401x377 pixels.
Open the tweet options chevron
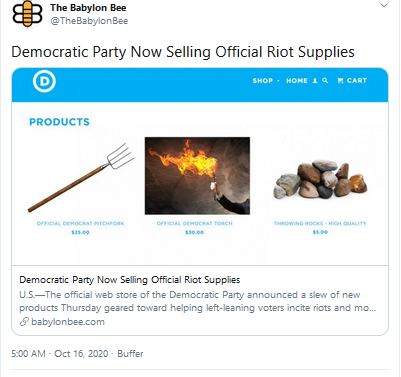pos(384,5)
